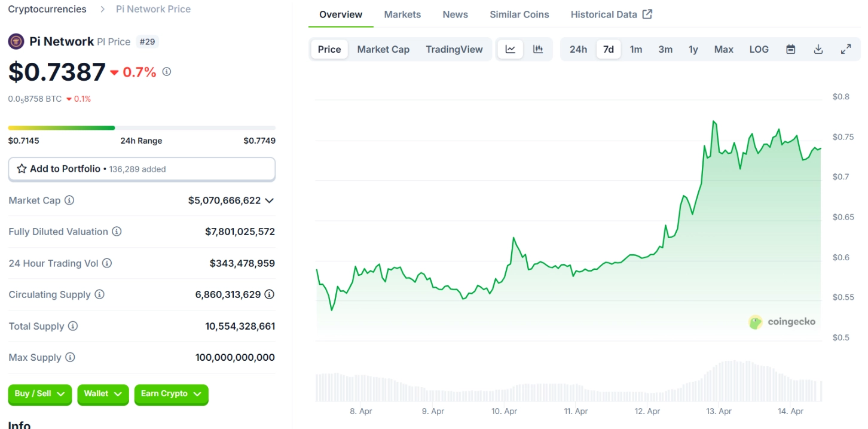The width and height of the screenshot is (868, 429).
Task: Click Add to Portfolio button
Action: [142, 169]
